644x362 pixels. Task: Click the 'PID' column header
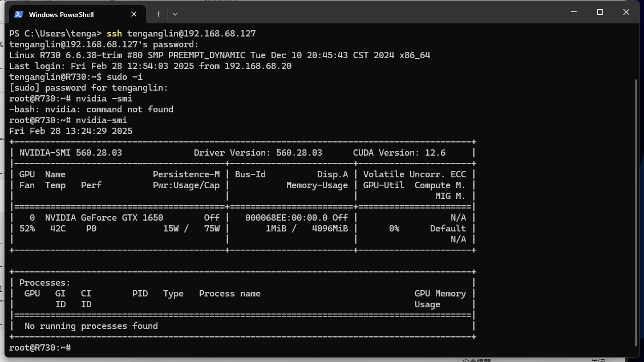coord(140,294)
